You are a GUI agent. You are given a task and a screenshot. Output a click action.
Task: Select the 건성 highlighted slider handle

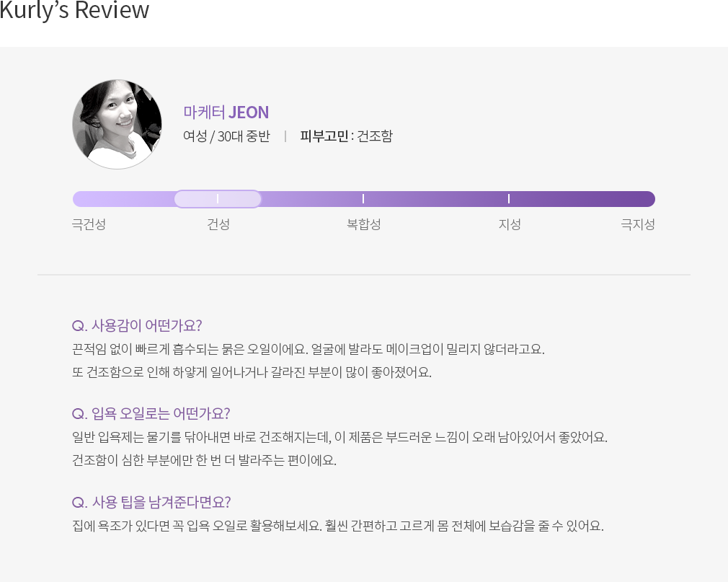(x=218, y=199)
